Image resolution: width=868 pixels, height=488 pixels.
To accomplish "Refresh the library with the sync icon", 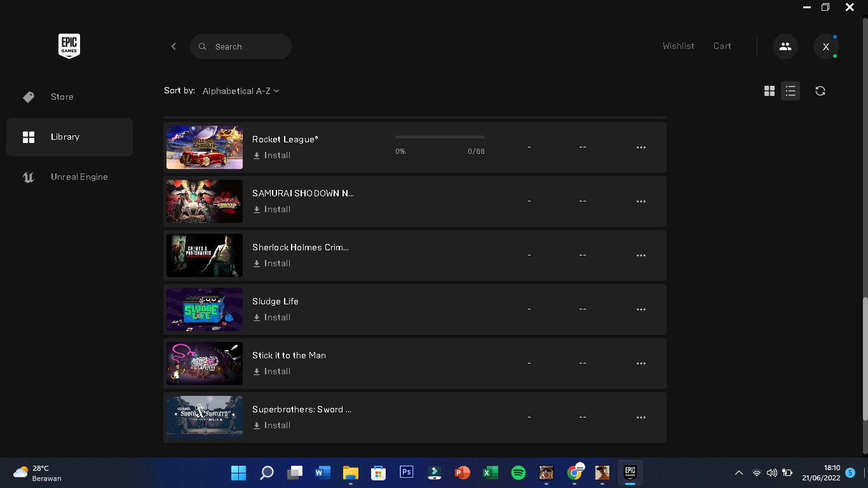I will [820, 91].
